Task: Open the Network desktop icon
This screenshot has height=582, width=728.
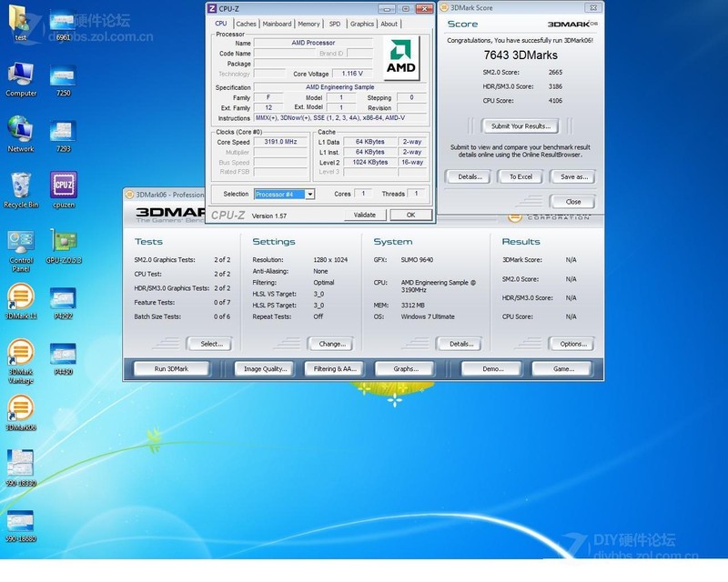Action: (20, 135)
